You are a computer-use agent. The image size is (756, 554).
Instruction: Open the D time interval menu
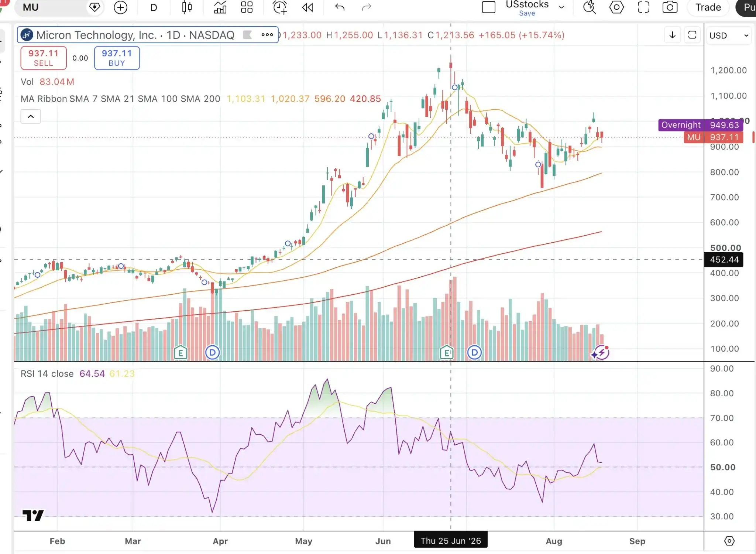point(154,7)
